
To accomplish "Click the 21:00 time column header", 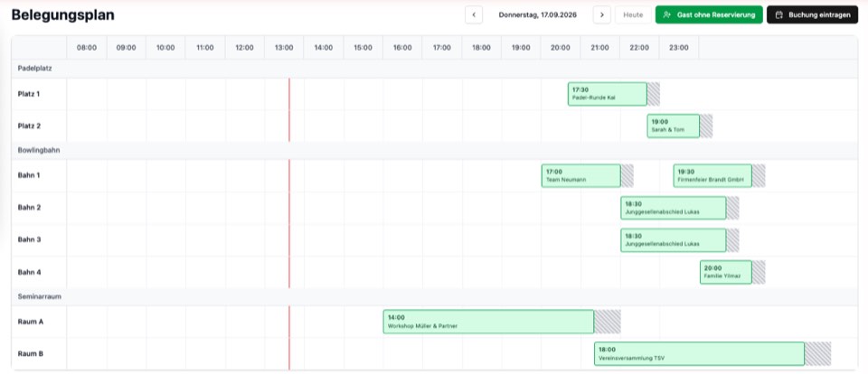I will coord(600,48).
